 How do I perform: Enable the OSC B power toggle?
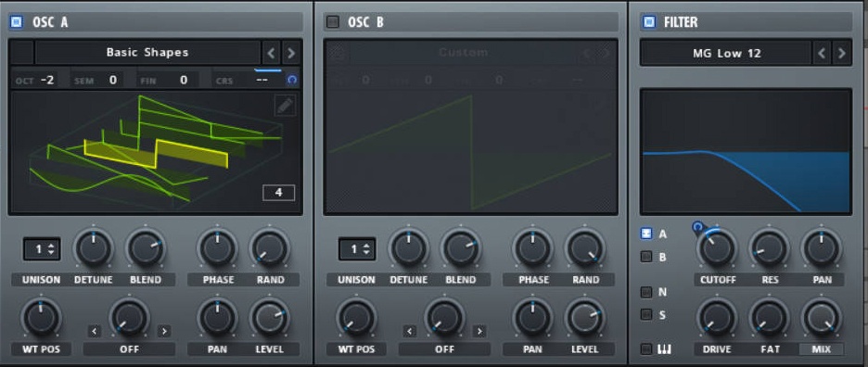pos(332,22)
